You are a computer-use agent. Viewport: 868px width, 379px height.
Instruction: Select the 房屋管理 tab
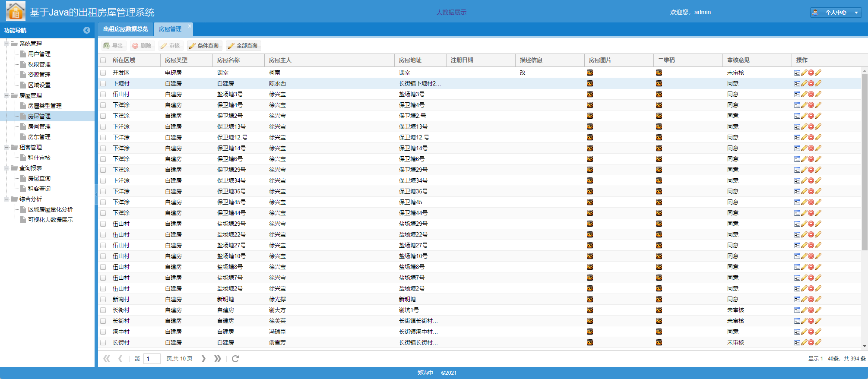pyautogui.click(x=170, y=29)
